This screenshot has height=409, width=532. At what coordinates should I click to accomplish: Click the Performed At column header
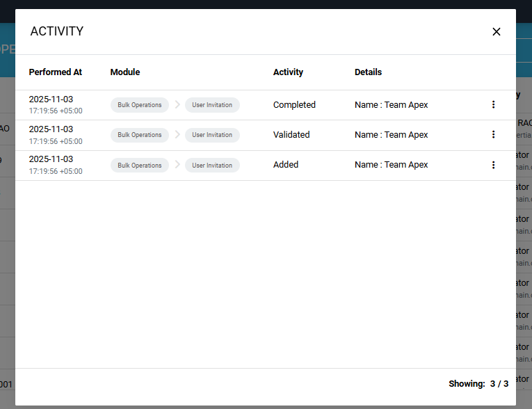point(56,72)
